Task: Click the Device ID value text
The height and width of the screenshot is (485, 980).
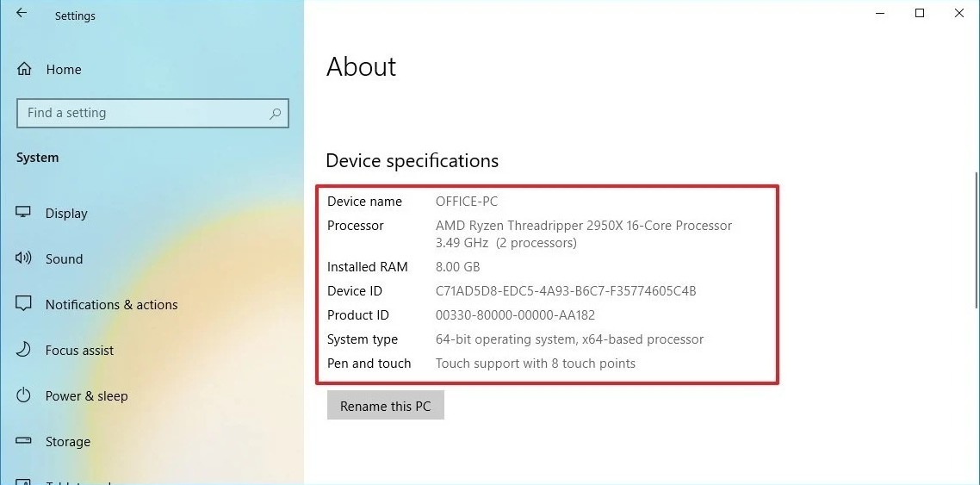Action: (566, 291)
